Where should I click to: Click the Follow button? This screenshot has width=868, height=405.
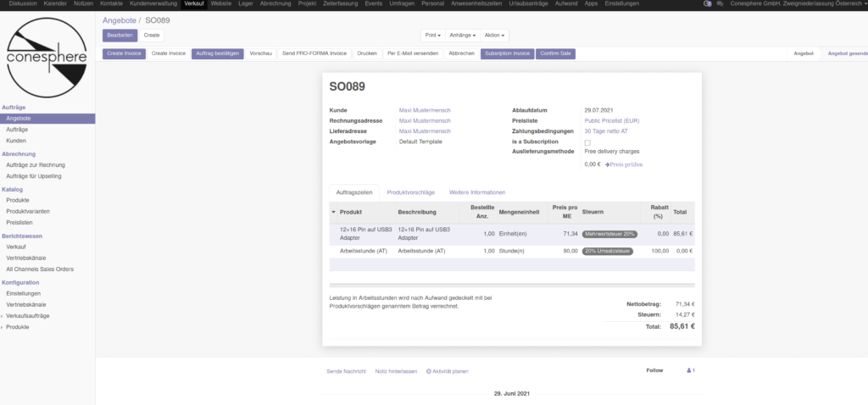click(x=654, y=371)
